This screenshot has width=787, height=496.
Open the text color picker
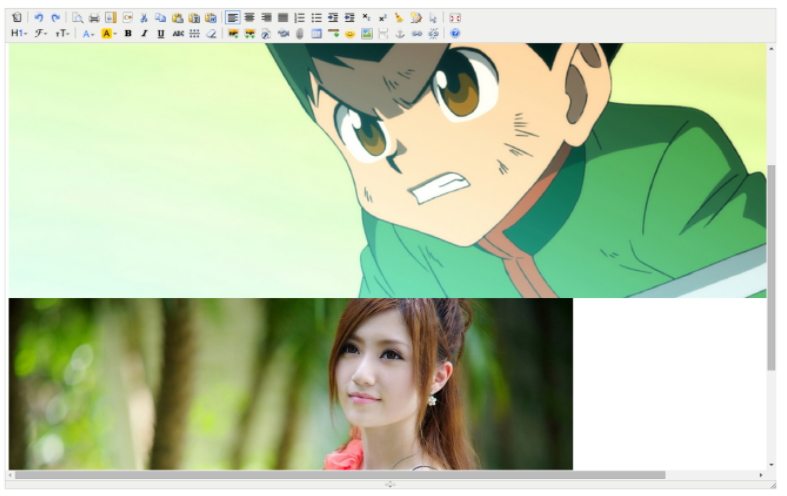pos(88,34)
